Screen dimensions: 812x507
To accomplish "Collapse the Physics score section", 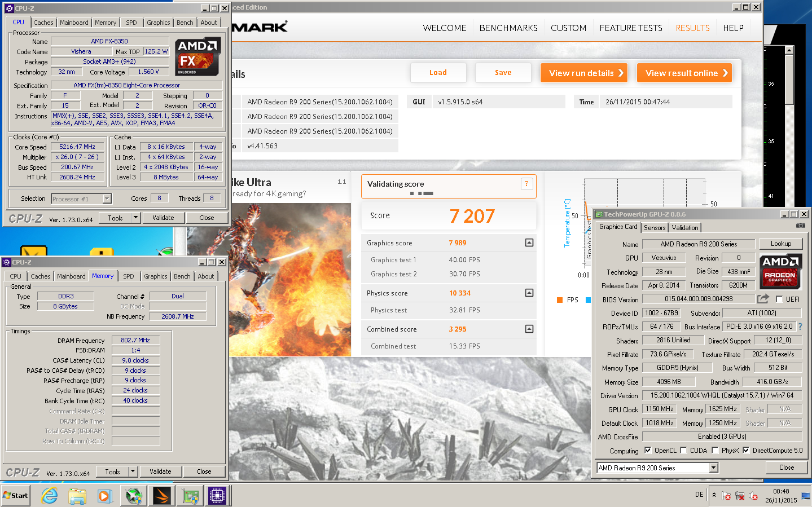I will click(x=529, y=293).
